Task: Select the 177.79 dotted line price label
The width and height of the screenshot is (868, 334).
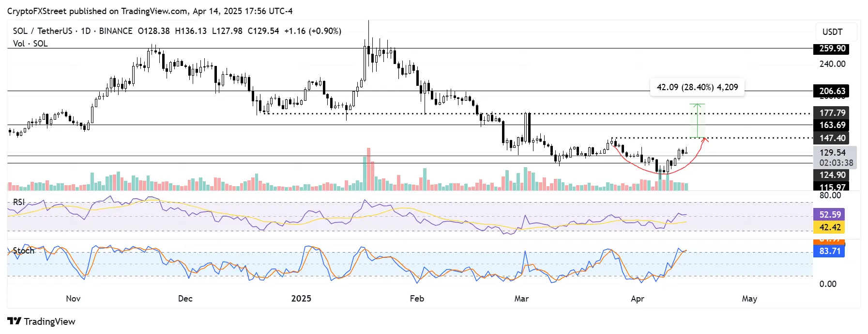Action: tap(832, 113)
